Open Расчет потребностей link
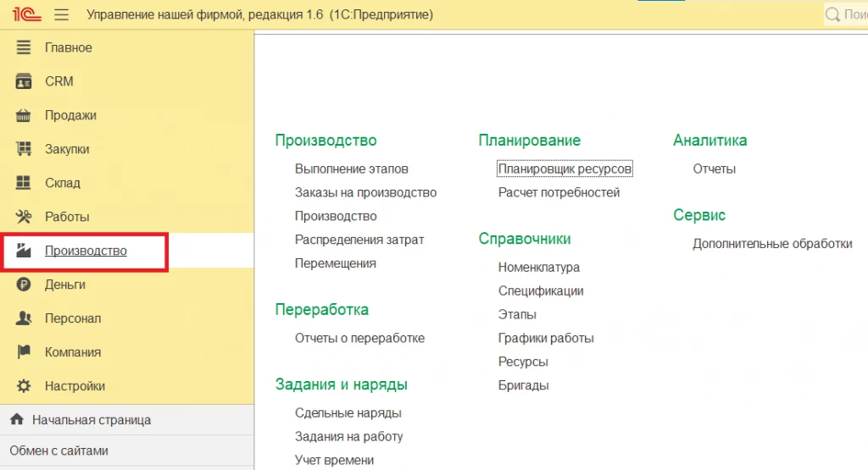 (x=559, y=192)
